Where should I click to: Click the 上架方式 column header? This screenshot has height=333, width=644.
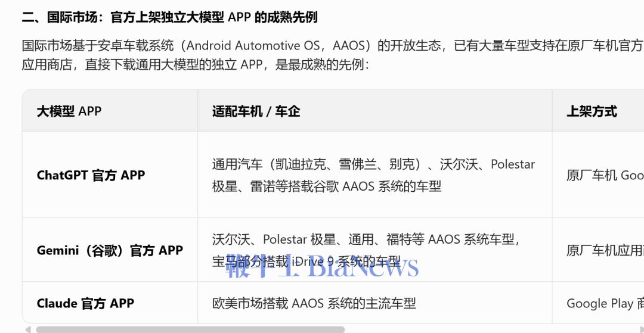(x=592, y=111)
